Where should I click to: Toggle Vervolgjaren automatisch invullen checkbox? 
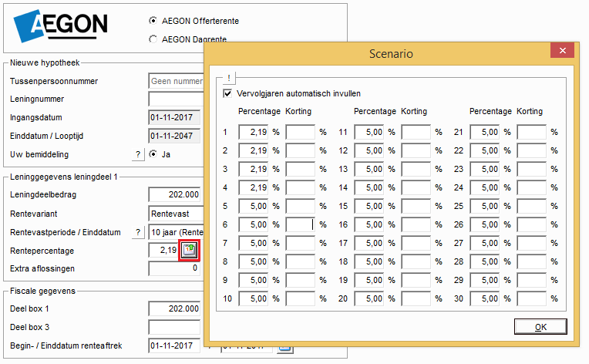tap(227, 93)
